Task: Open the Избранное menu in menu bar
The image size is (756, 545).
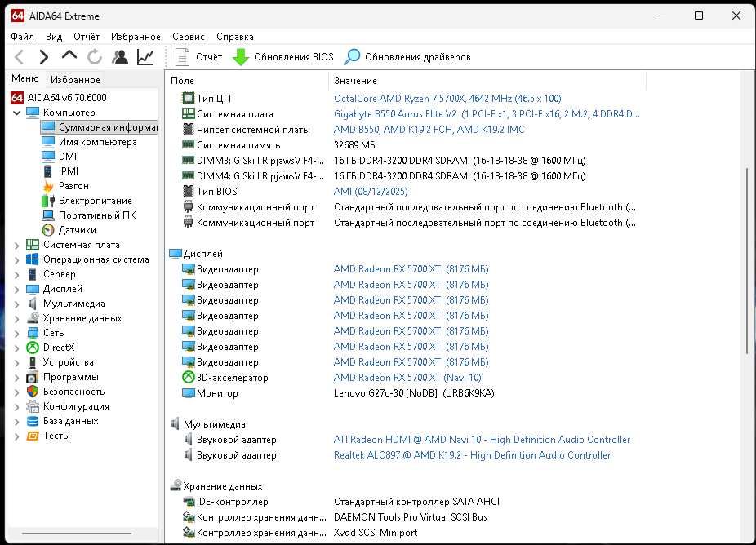Action: (x=136, y=37)
